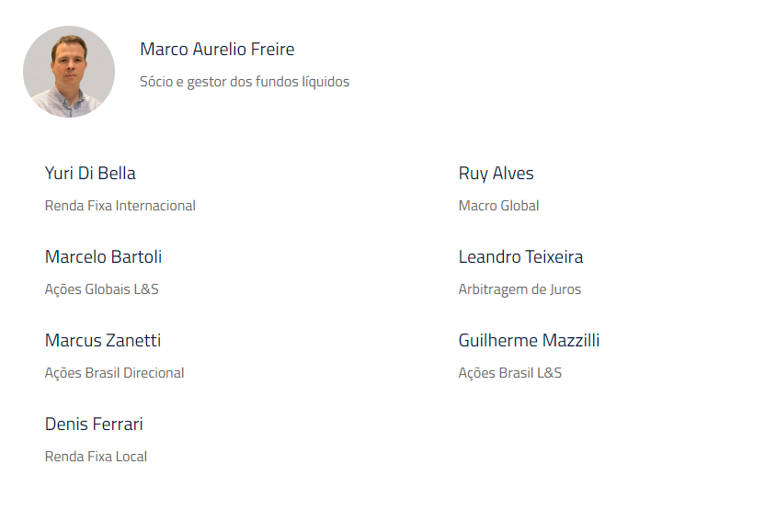Open Guilherme Mazzilli's profile

529,340
